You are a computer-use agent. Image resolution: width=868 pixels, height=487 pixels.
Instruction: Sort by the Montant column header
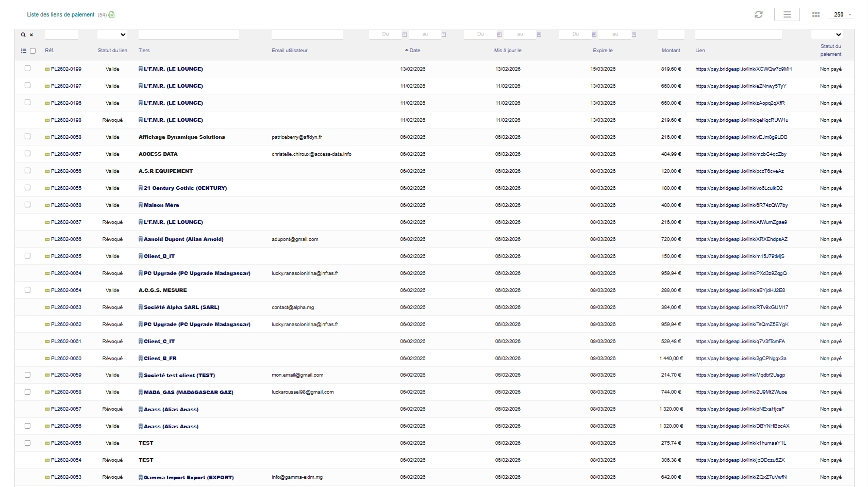click(671, 51)
